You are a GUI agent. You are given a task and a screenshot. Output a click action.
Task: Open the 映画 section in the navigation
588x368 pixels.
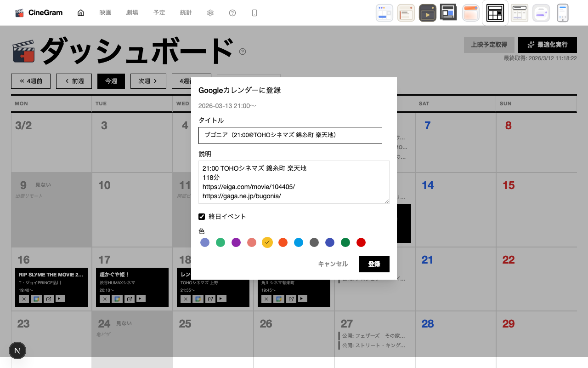[105, 12]
